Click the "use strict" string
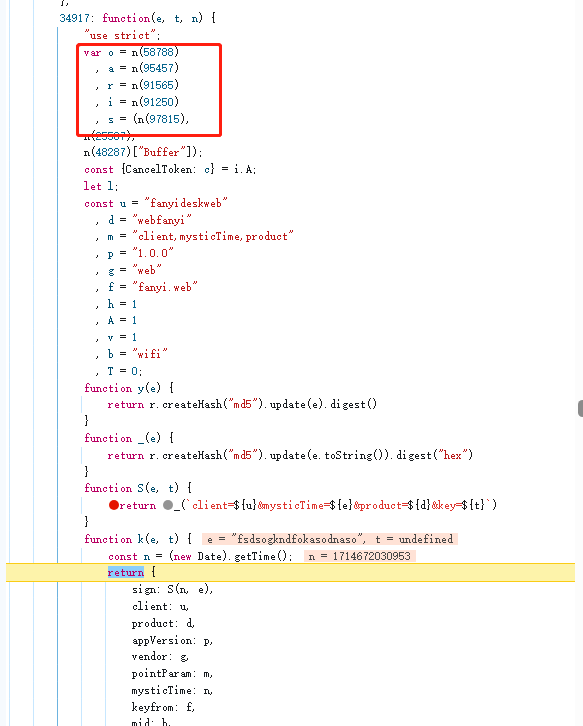 120,35
